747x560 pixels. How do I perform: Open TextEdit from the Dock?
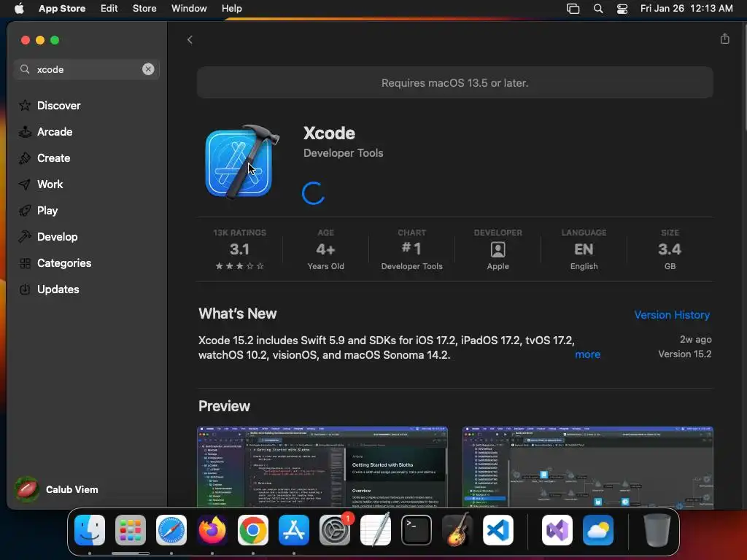pyautogui.click(x=376, y=530)
